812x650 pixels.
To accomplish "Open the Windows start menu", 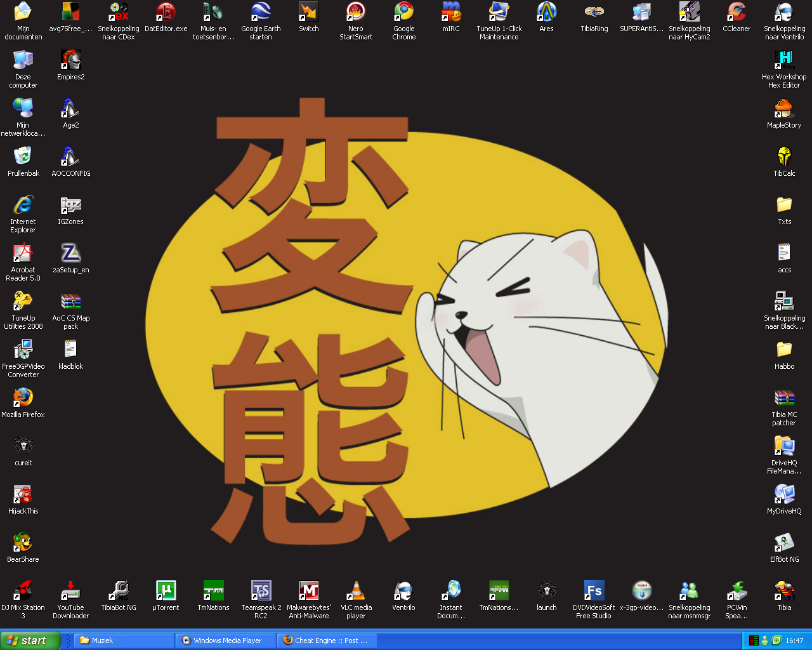I will pos(30,640).
